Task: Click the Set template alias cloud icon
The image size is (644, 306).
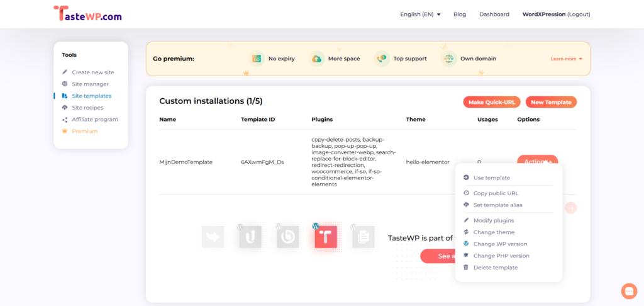Action: [x=466, y=205]
